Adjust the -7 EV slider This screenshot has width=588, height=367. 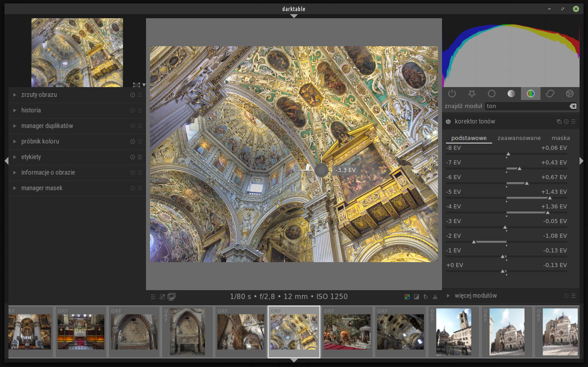click(x=506, y=168)
